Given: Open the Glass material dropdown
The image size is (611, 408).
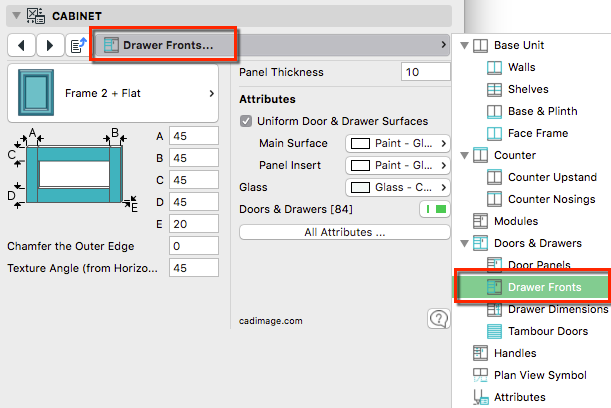Looking at the screenshot, I should coord(398,187).
